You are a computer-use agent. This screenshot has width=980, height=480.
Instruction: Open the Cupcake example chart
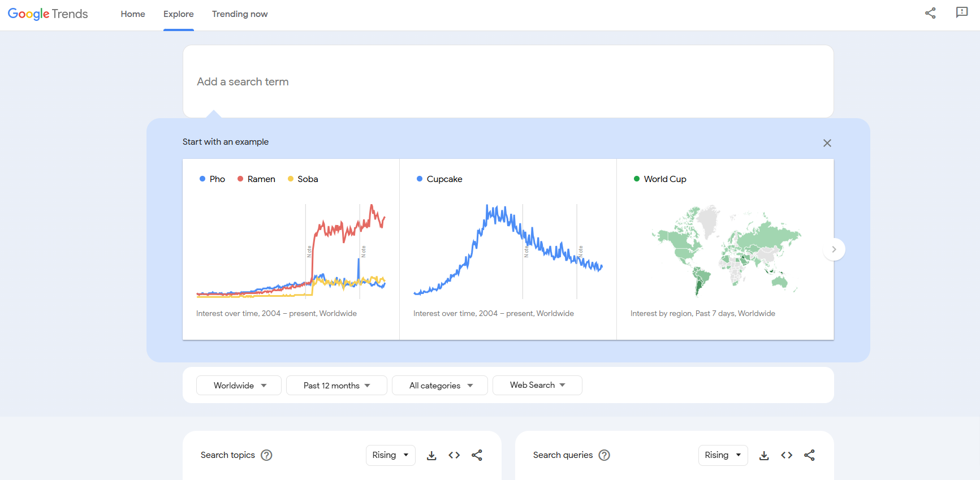click(508, 249)
